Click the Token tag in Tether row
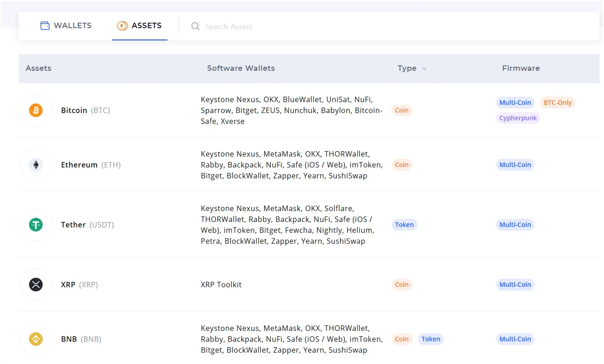 point(404,225)
